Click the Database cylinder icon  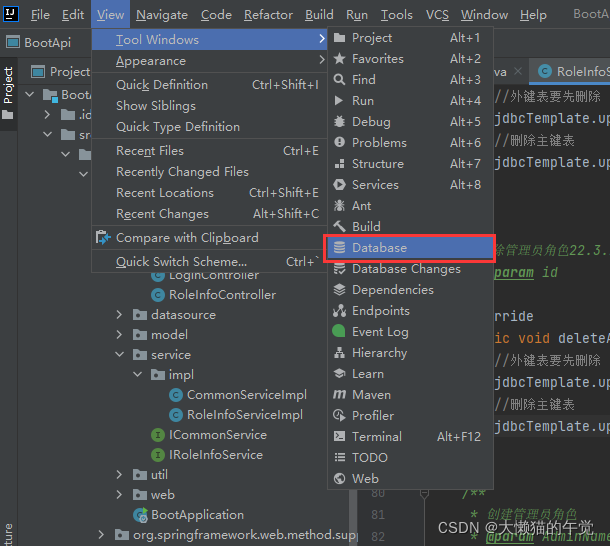pos(339,248)
